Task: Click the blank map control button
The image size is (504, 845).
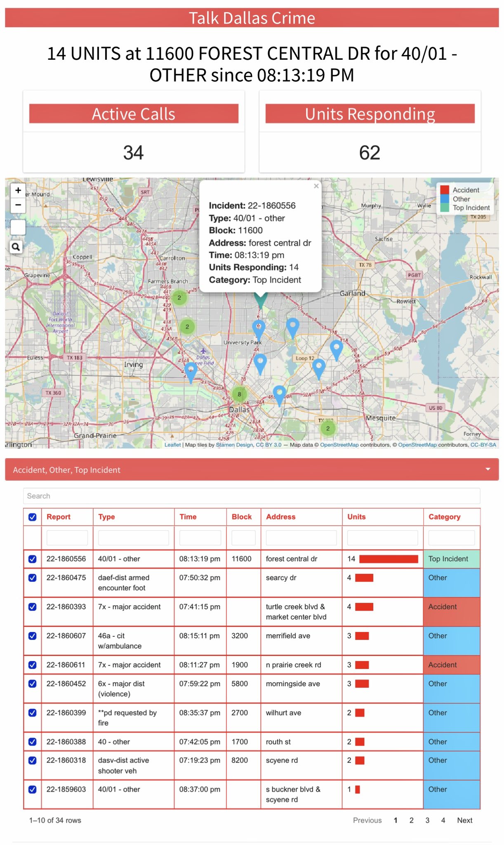Action: tap(18, 227)
